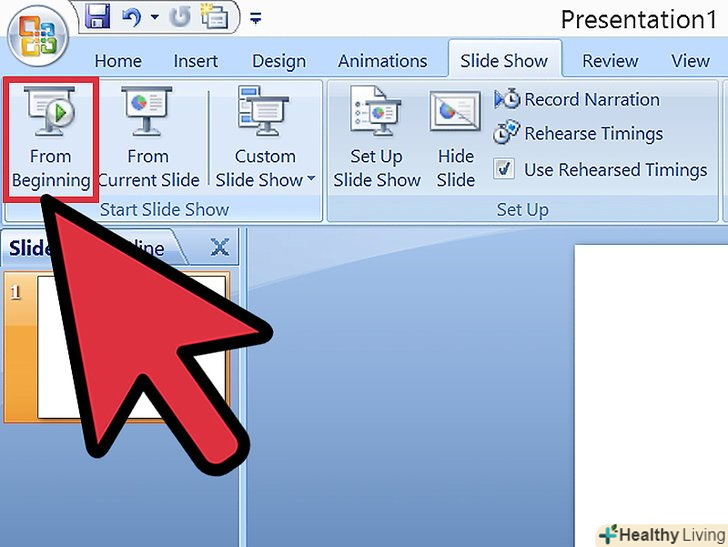Open the Undo history dropdown arrow
Screen dimensions: 728x547
(155, 18)
